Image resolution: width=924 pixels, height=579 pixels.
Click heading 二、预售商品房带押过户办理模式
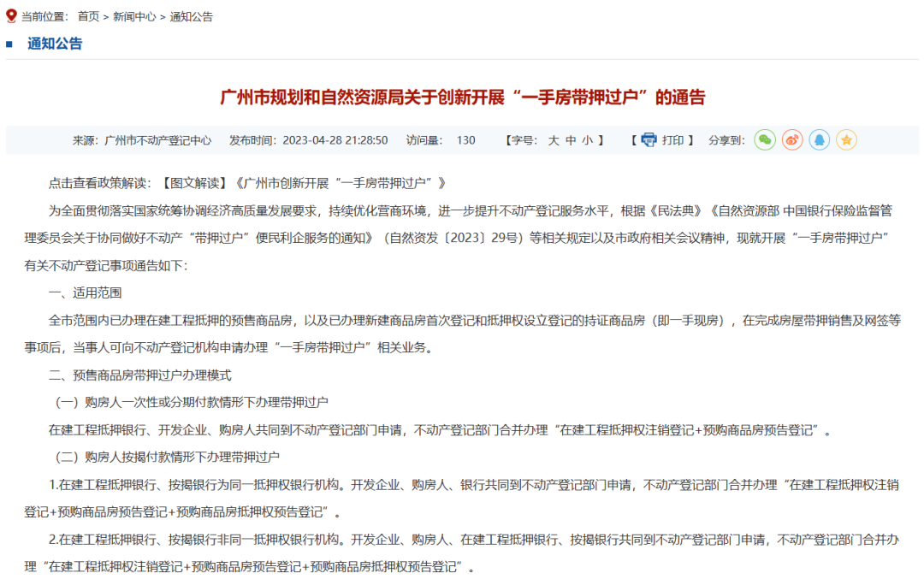[x=140, y=375]
